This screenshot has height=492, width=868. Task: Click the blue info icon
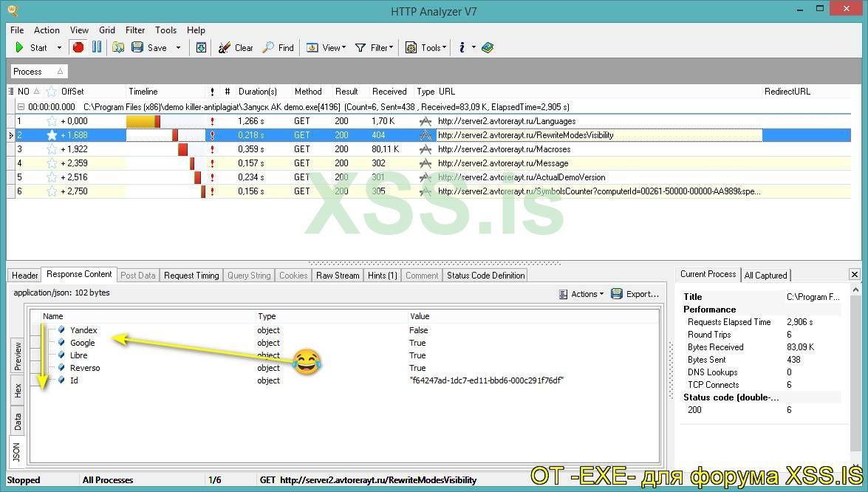click(462, 47)
